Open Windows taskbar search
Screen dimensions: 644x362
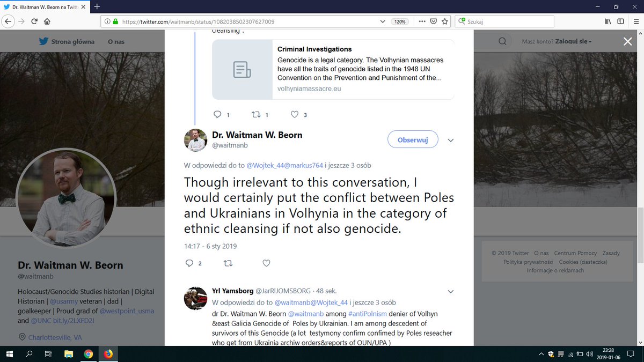coord(28,354)
